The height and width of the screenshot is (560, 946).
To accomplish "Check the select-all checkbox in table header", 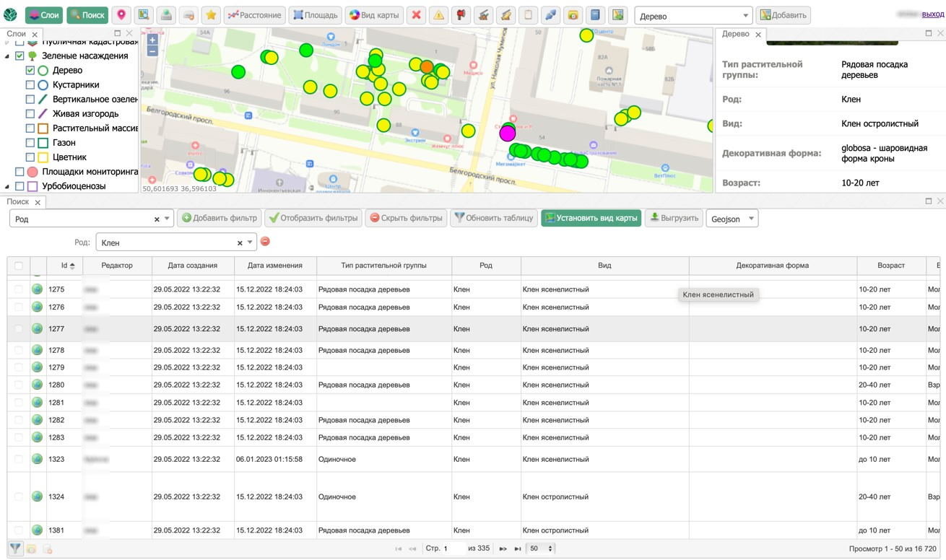I will (x=19, y=266).
